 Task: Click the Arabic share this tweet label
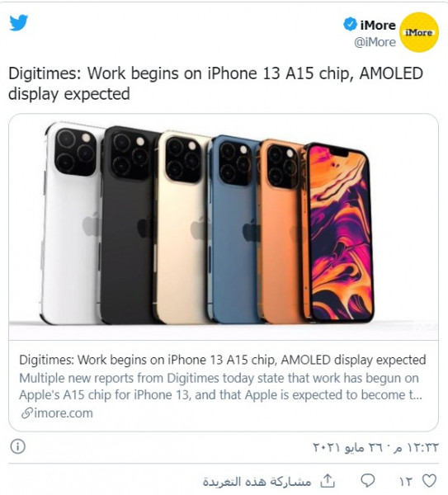pos(257,482)
